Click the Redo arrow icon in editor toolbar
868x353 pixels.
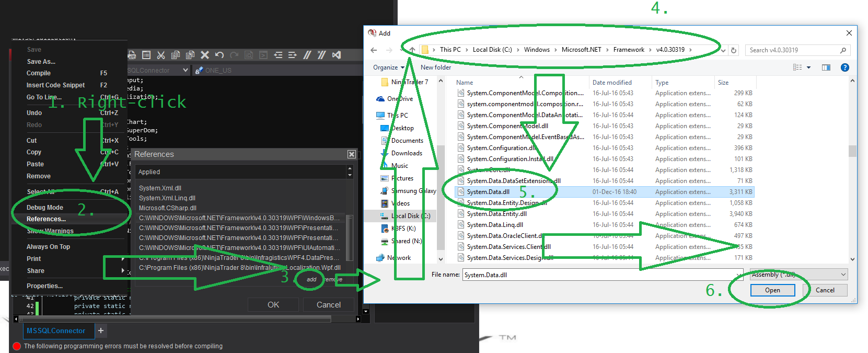tap(234, 55)
